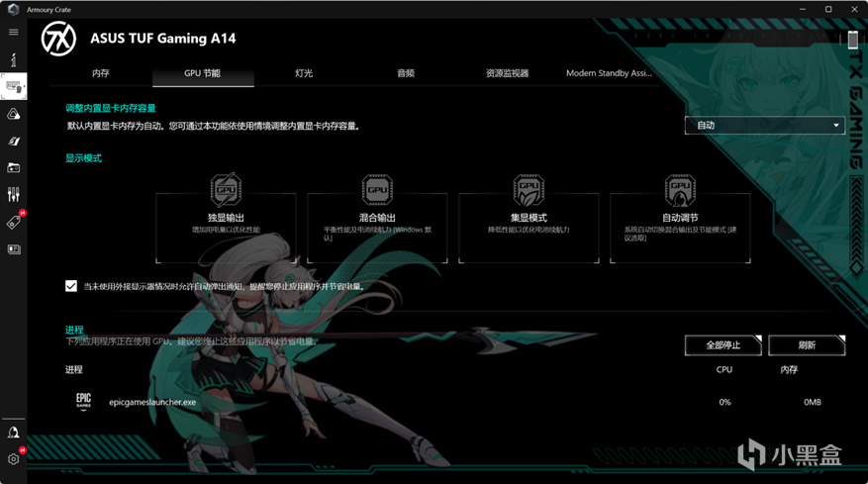Image resolution: width=868 pixels, height=484 pixels.
Task: Click the 调整内置显卡内存容量 heading
Action: tap(111, 108)
